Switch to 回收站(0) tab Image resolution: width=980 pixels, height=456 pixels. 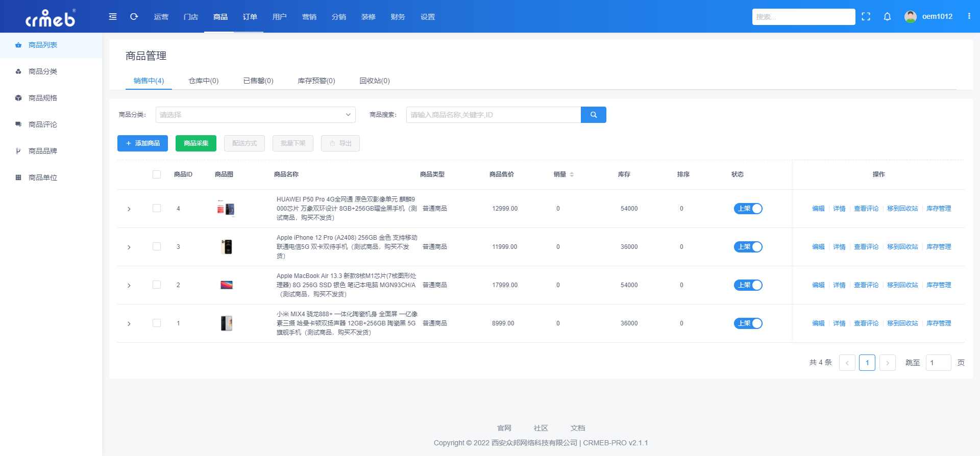click(375, 81)
